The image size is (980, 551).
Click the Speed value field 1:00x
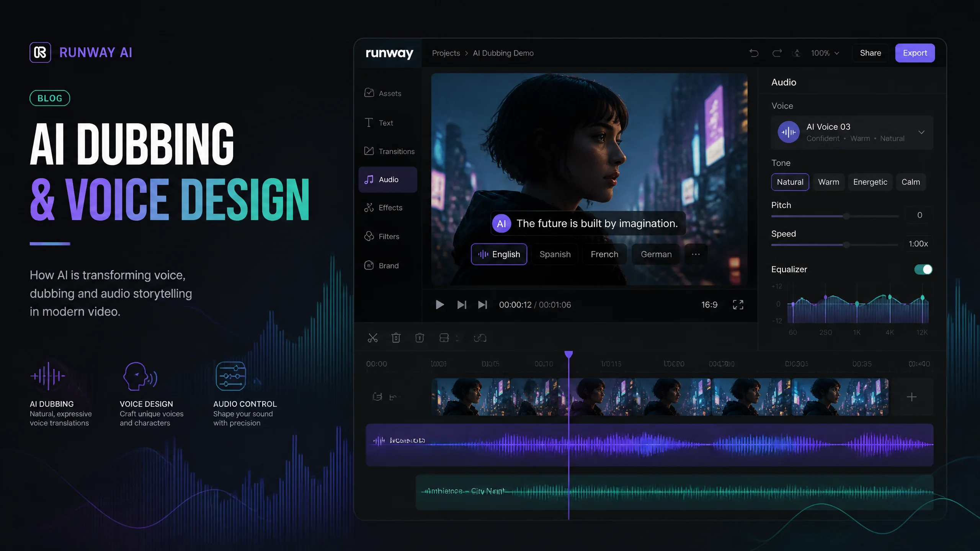[918, 244]
